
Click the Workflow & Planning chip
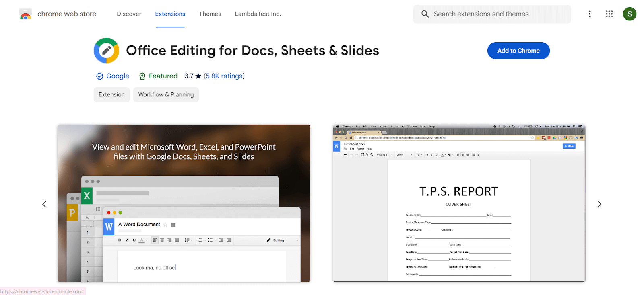click(x=166, y=95)
